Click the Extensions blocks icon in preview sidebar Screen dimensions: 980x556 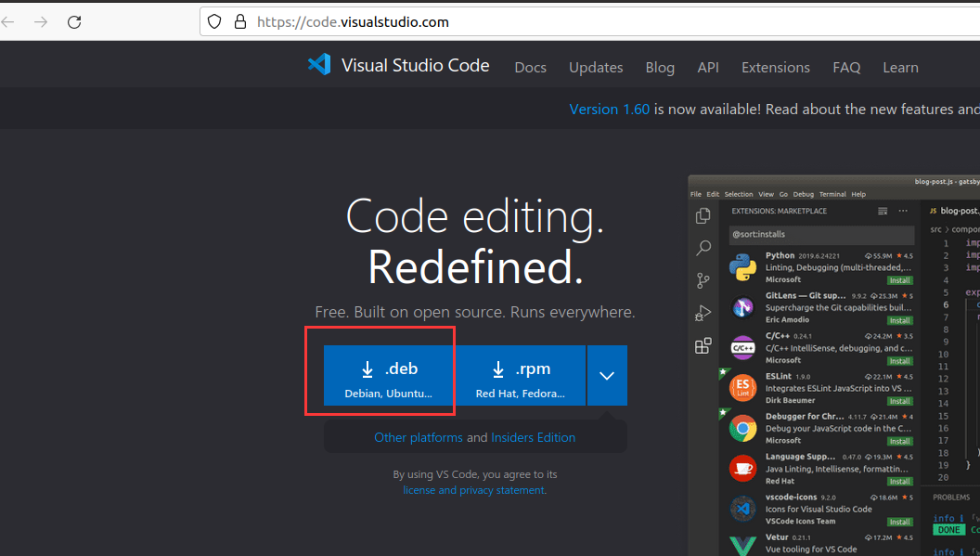pos(703,346)
